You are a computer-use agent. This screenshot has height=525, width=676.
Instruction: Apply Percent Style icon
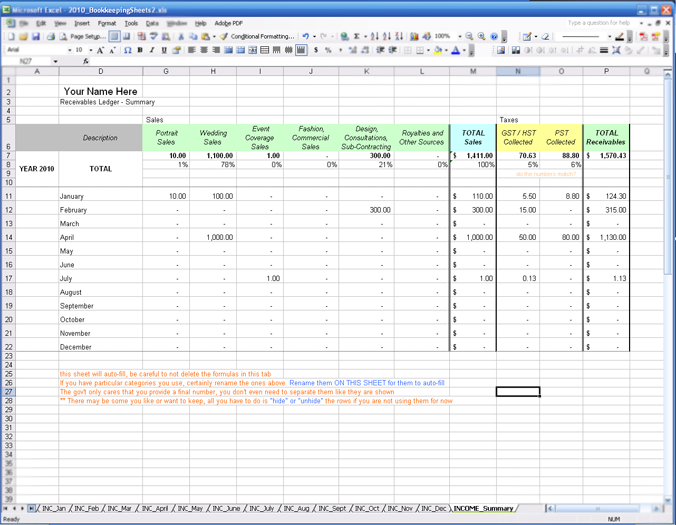pyautogui.click(x=328, y=50)
